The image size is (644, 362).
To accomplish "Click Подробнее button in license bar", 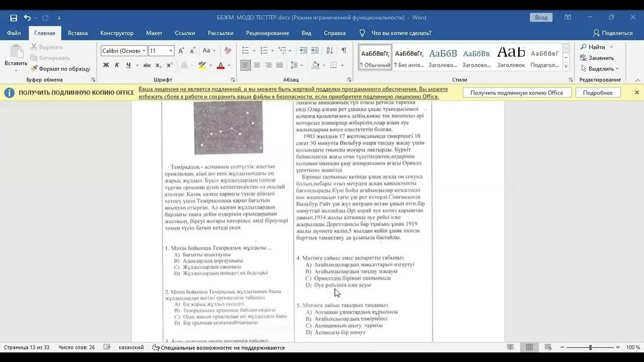I will pyautogui.click(x=598, y=93).
